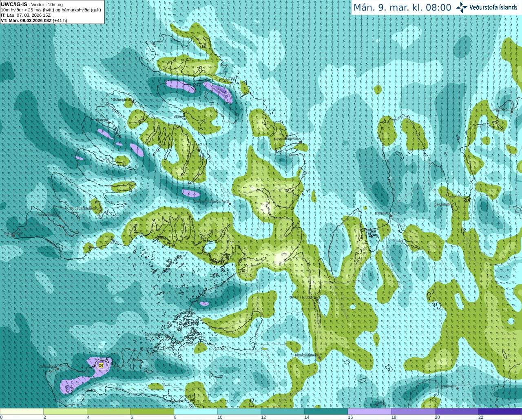Click the Hveravellir station label
The width and height of the screenshot is (522, 420).
(x=448, y=386)
